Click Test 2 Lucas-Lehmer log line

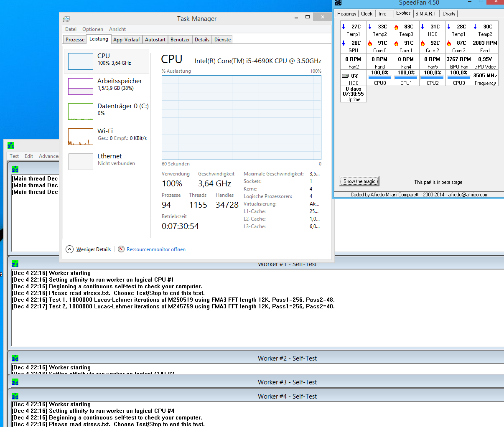(x=173, y=307)
